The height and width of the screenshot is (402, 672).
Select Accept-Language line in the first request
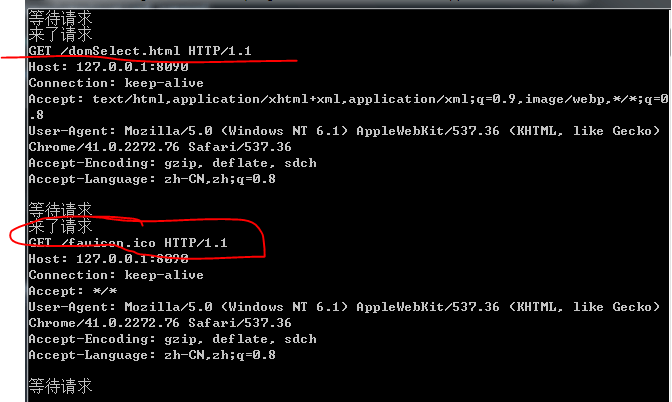(x=152, y=179)
